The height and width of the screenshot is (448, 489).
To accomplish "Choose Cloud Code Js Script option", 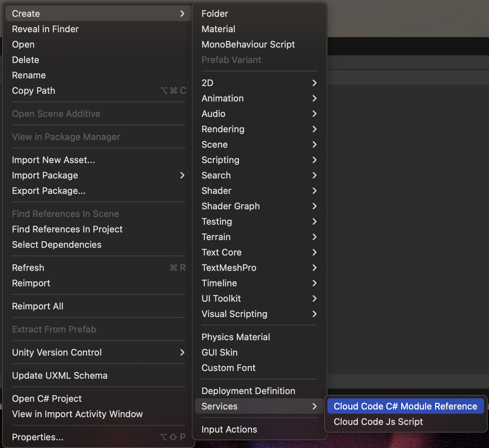I will click(x=378, y=422).
